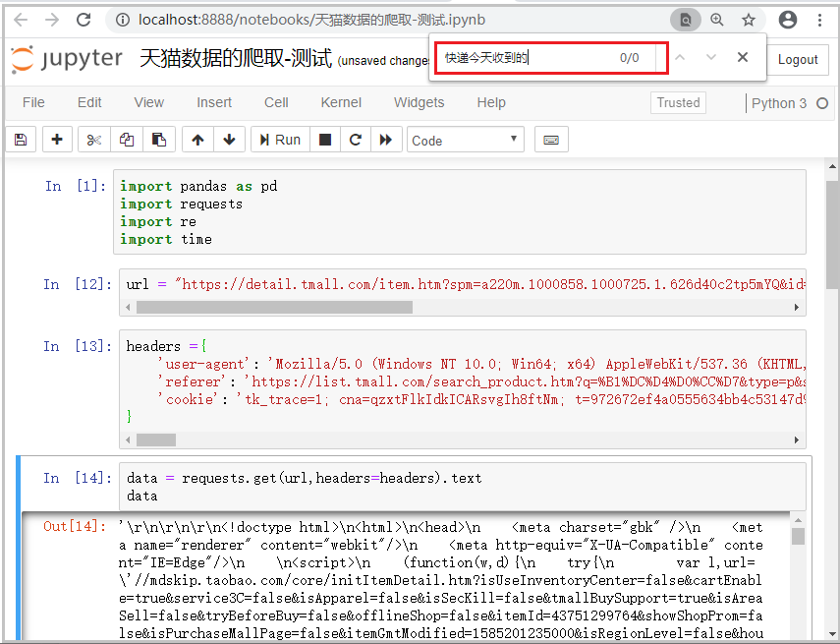Open the find-in-page icon in address bar
The width and height of the screenshot is (840, 644).
[x=685, y=21]
